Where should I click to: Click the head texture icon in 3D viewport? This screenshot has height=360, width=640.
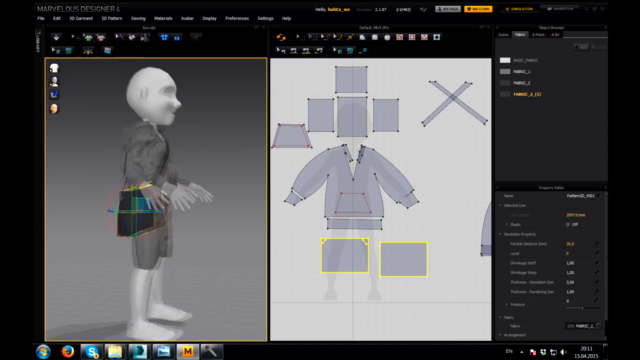coord(54,108)
